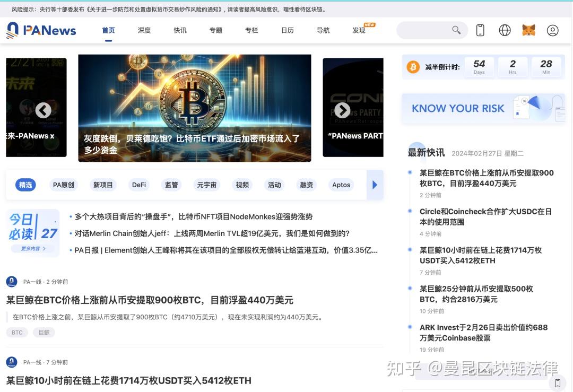This screenshot has width=573, height=392.
Task: Open PA日报 Element创始人王峰 article
Action: [x=226, y=250]
